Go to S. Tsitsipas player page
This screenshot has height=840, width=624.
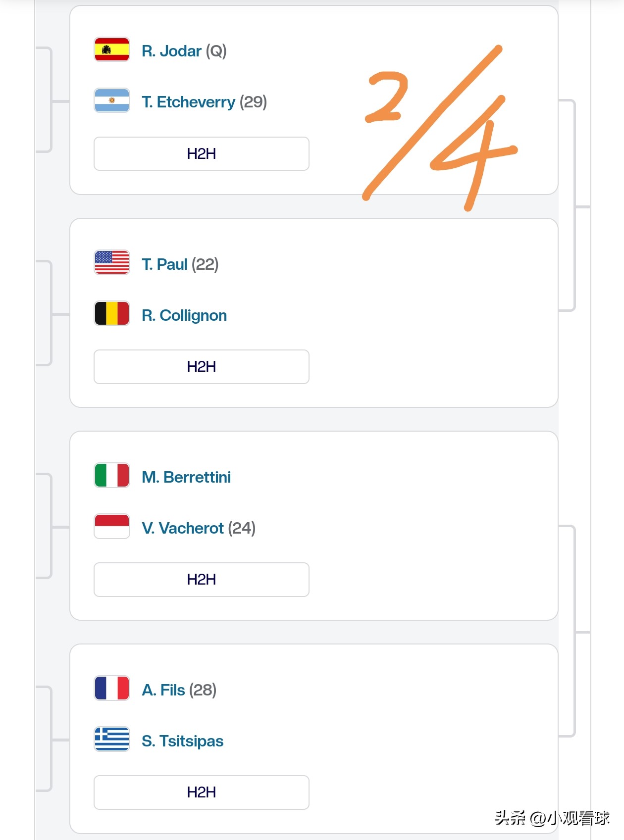tap(182, 741)
